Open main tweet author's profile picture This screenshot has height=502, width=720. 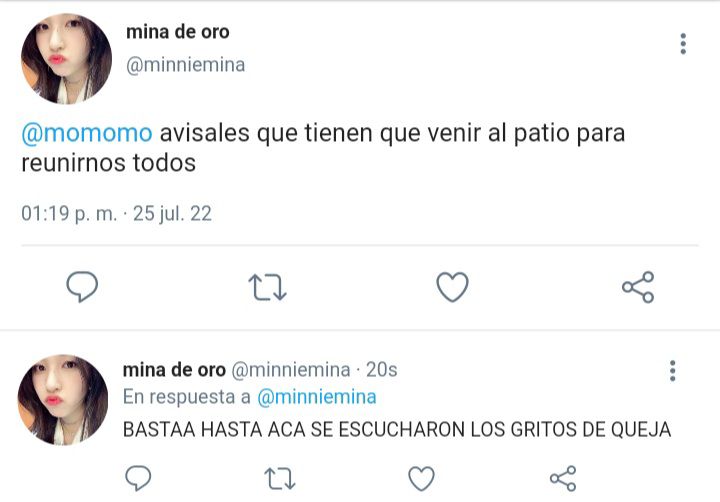pos(67,59)
